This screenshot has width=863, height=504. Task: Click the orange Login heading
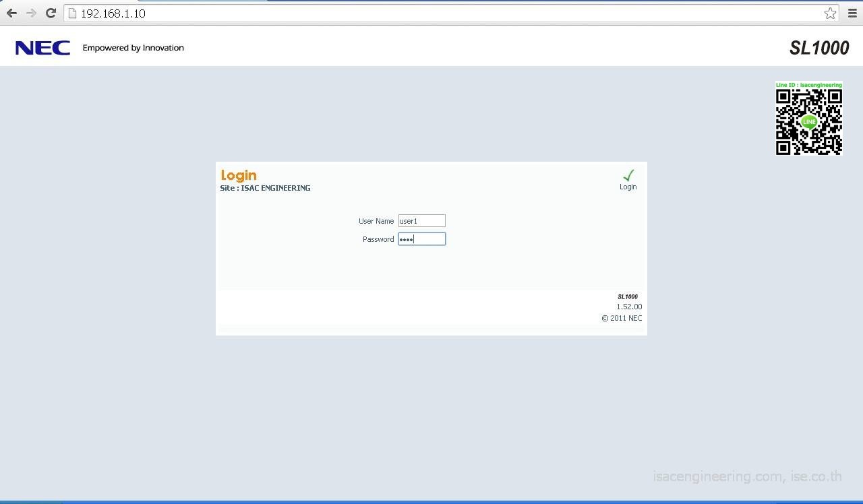(x=239, y=175)
